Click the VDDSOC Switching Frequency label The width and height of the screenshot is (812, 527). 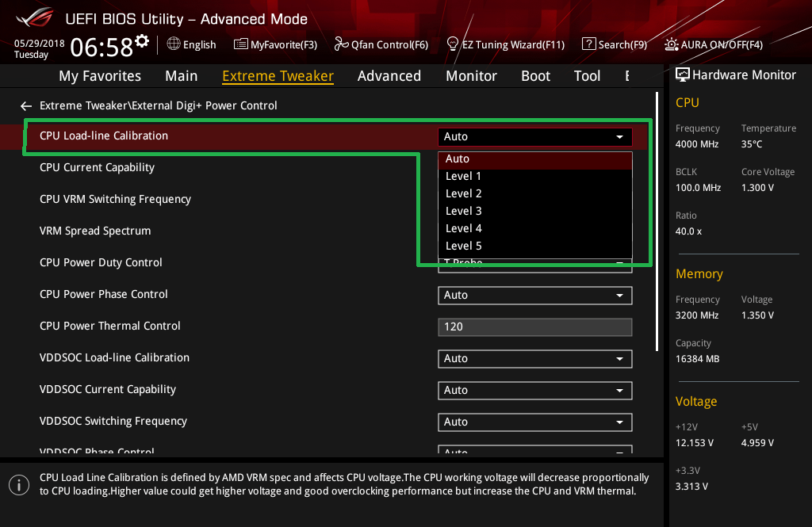click(x=113, y=422)
